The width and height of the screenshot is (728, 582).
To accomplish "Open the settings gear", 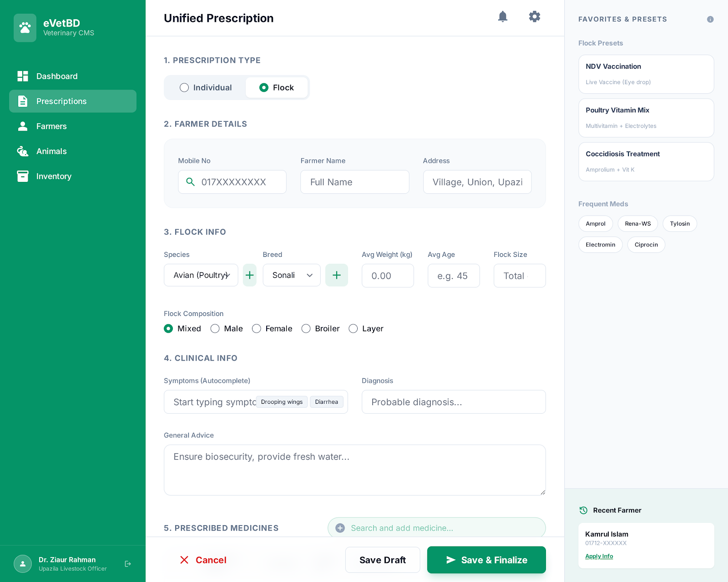I will pyautogui.click(x=534, y=16).
